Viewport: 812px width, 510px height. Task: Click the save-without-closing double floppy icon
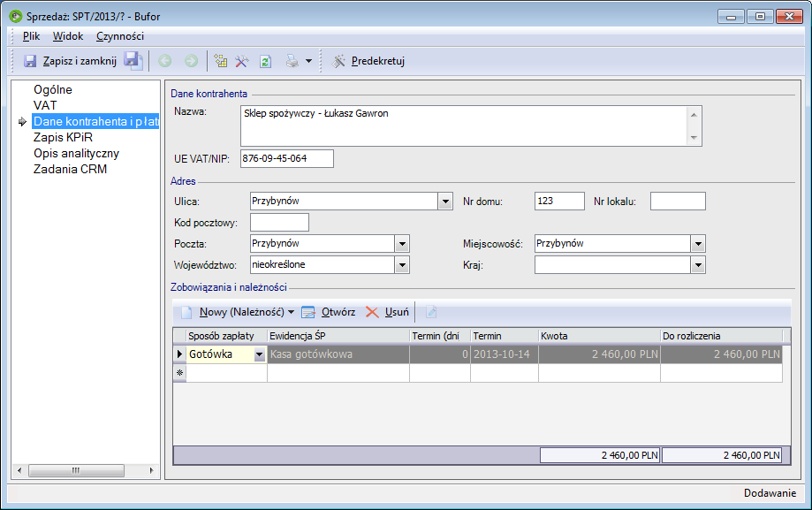133,61
